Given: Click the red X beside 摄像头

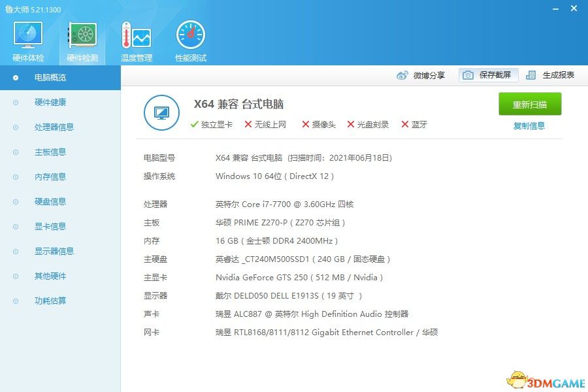Looking at the screenshot, I should 306,124.
